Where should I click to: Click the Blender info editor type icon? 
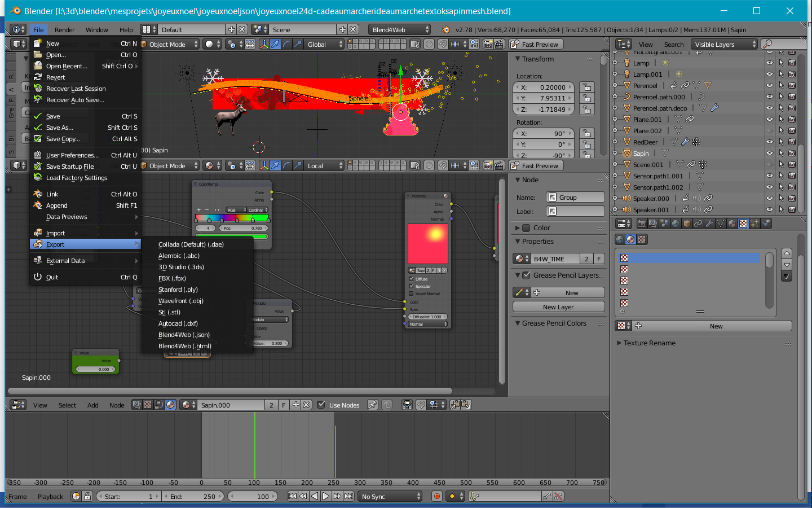[18, 29]
